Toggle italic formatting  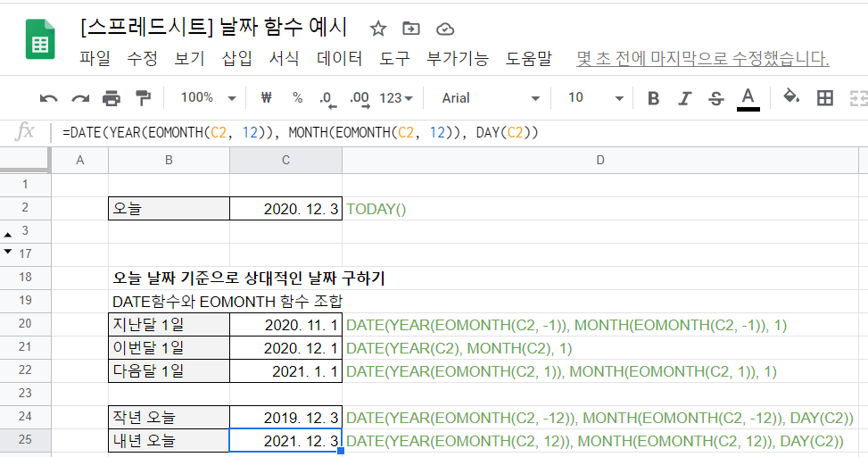click(684, 98)
